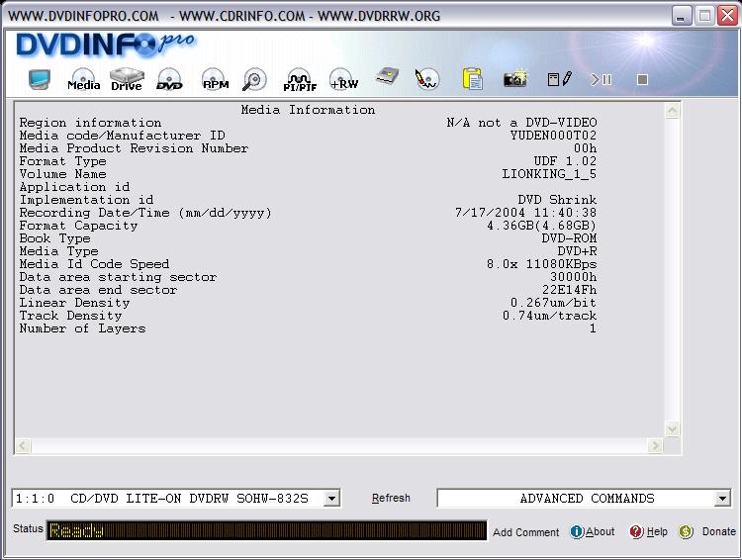Viewport: 742px width, 560px height.
Task: Click the DVD Shrink implementation id value
Action: (557, 200)
